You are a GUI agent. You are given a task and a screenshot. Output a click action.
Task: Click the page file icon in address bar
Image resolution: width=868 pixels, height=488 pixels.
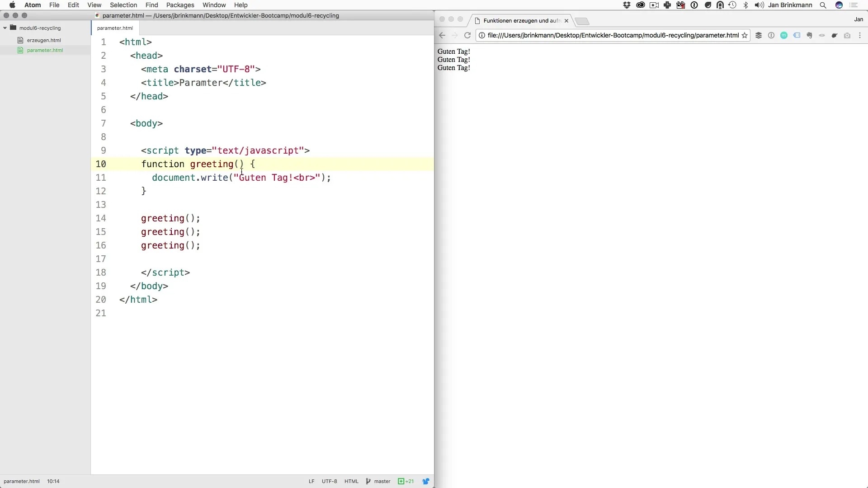click(482, 35)
